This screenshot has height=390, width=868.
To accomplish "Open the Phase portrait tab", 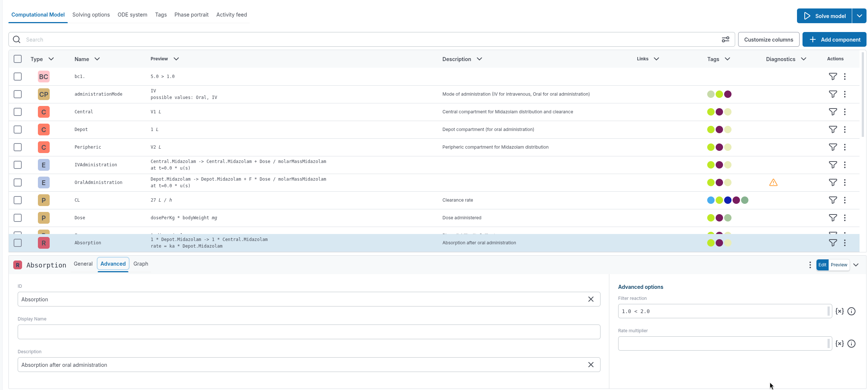I will (x=191, y=15).
